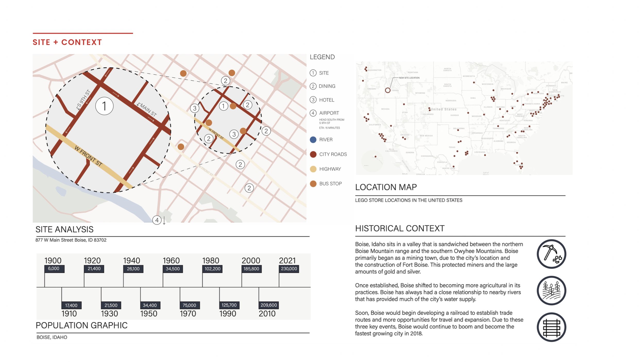
Task: Click the circled 3 beside HOTEL in legend
Action: coord(313,100)
